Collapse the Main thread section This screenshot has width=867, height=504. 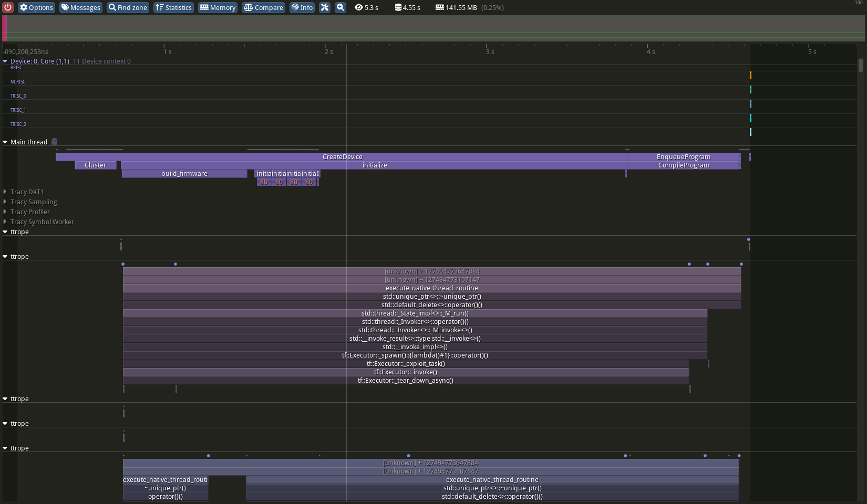point(5,142)
